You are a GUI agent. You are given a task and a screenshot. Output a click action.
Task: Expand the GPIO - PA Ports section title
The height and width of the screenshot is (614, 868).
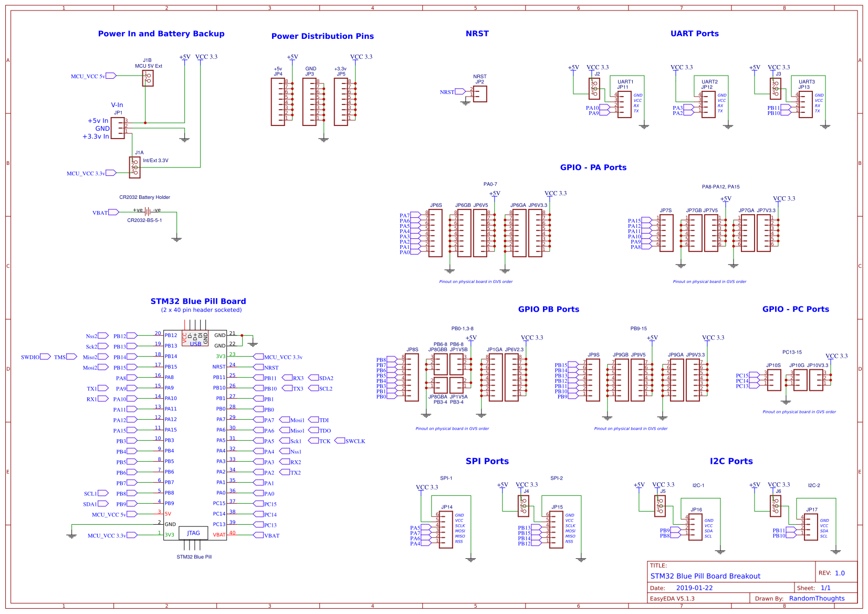coord(594,167)
